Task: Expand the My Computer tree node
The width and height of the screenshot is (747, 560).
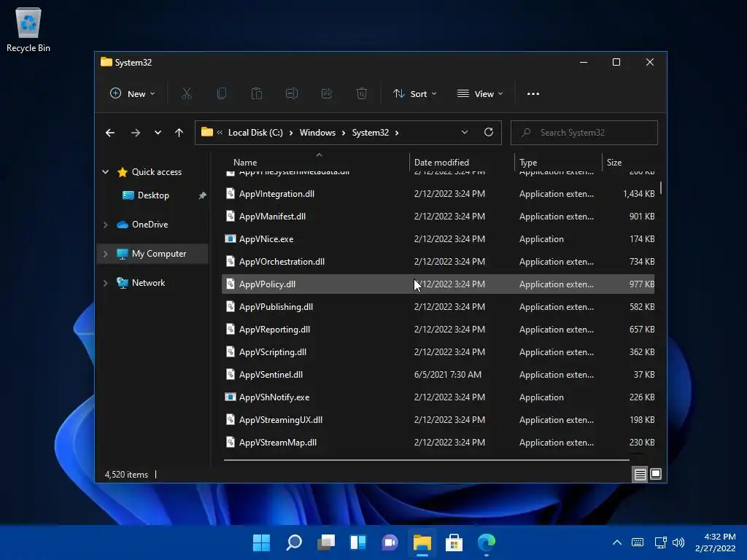Action: pyautogui.click(x=105, y=254)
